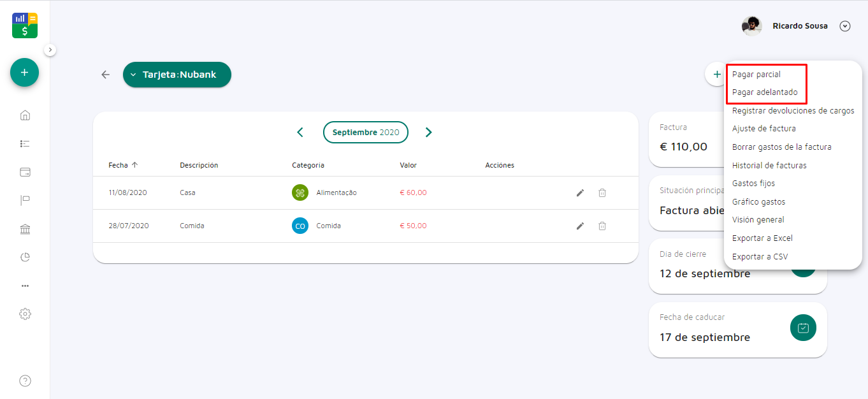The height and width of the screenshot is (399, 868).
Task: Open the credit cards wallet sidebar icon
Action: [x=25, y=172]
